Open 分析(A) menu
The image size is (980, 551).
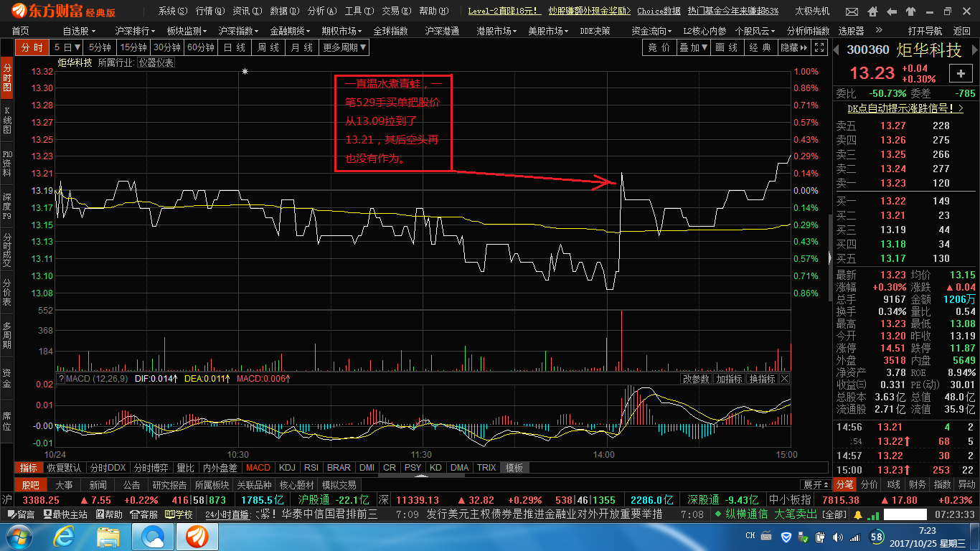[x=322, y=11]
